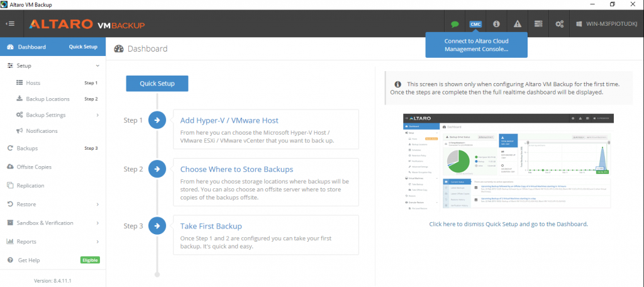The image size is (644, 287).
Task: Click the Version: 8.4.11.1 text
Action: tap(53, 281)
